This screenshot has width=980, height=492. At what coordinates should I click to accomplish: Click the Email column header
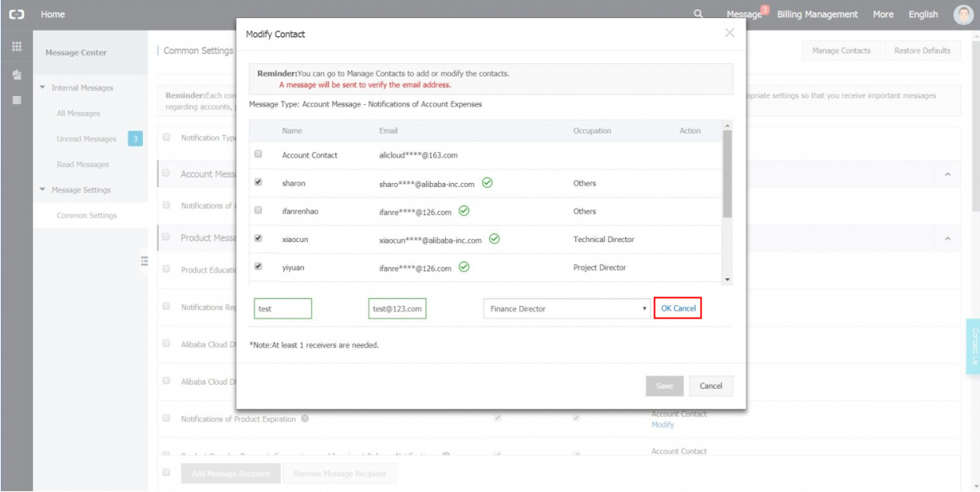[389, 131]
